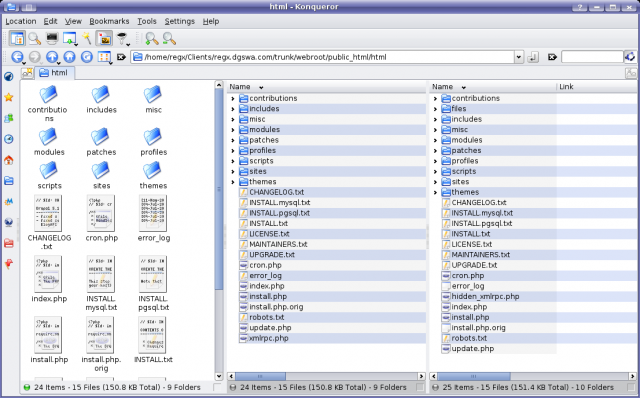Click the zoom in magnifier icon
Viewport: 640px width, 398px height.
(x=151, y=39)
